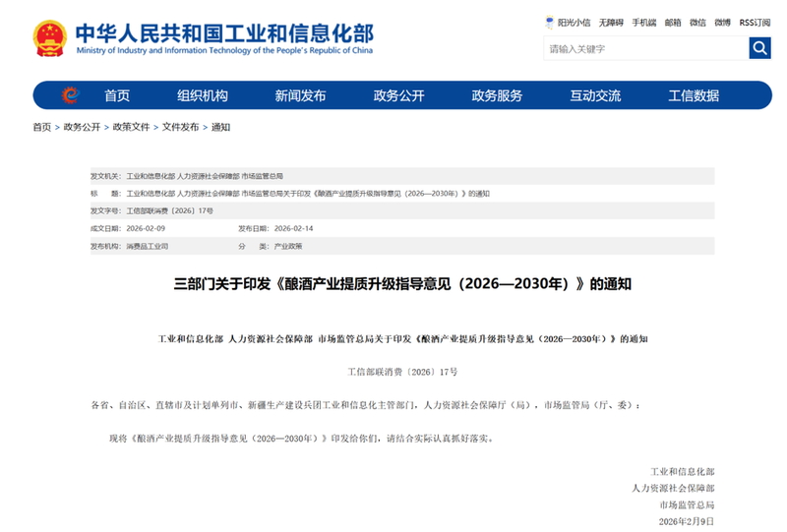Click the RSS订阅 link
The image size is (787, 532).
(x=755, y=23)
